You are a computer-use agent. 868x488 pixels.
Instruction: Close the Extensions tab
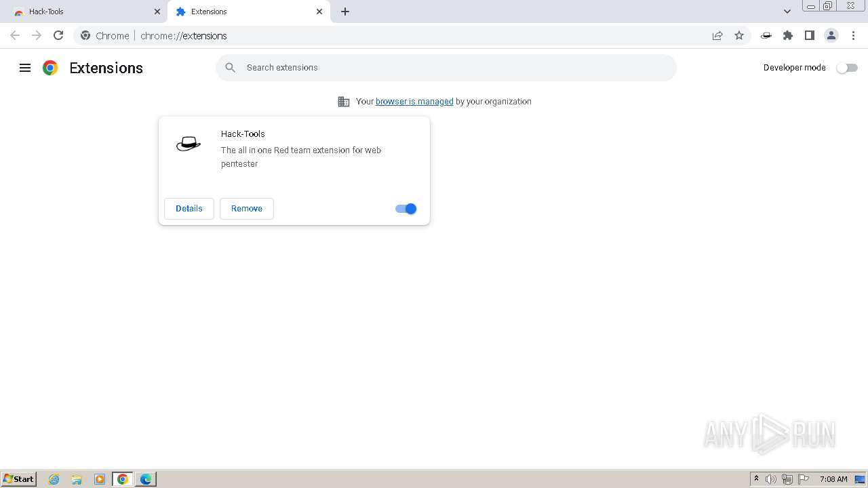pyautogui.click(x=319, y=12)
